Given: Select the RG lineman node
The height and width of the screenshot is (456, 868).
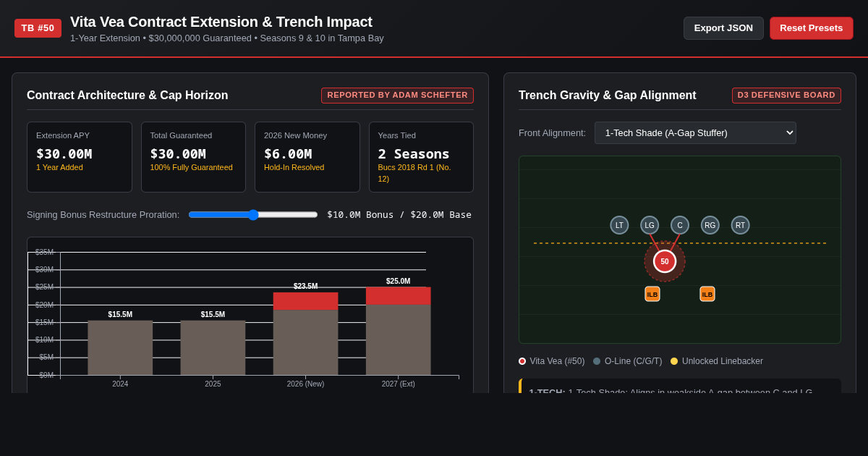Looking at the screenshot, I should point(710,225).
